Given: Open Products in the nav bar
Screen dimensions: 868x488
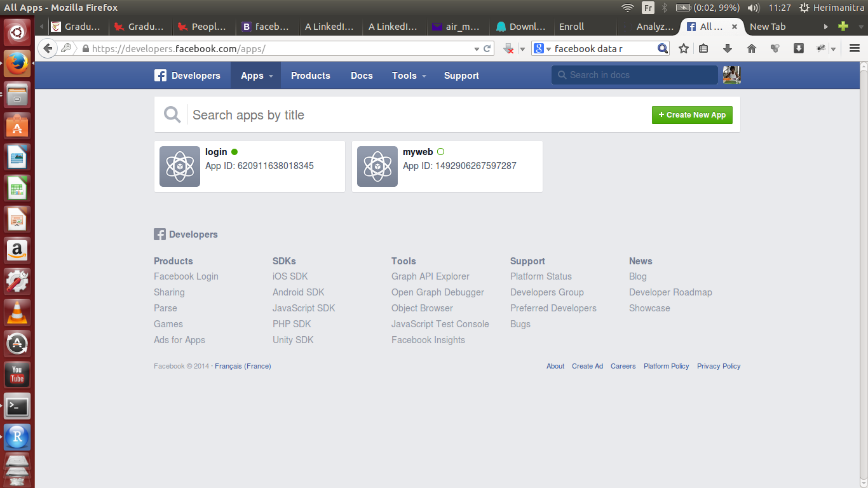Looking at the screenshot, I should click(311, 76).
